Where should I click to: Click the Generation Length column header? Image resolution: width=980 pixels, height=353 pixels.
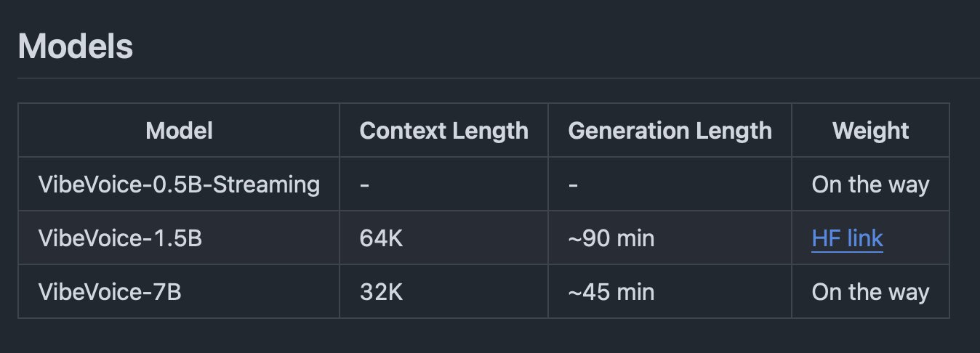670,131
